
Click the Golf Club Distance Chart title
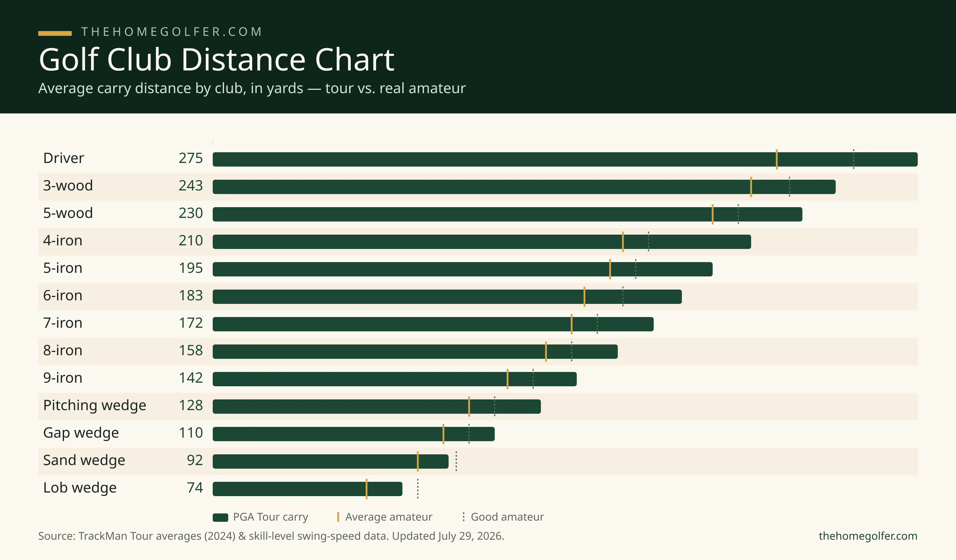(x=217, y=59)
